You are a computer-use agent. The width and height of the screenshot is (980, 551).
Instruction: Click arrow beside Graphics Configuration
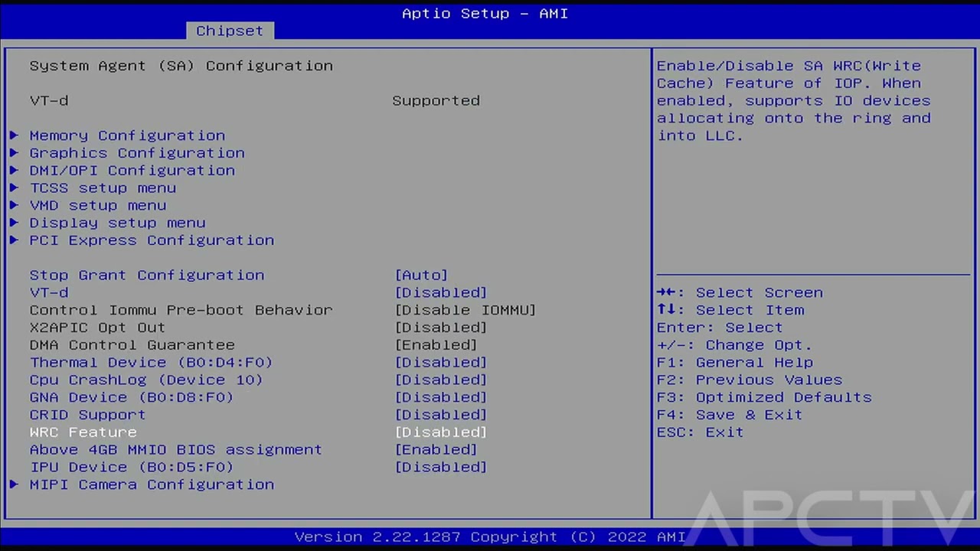pyautogui.click(x=15, y=153)
